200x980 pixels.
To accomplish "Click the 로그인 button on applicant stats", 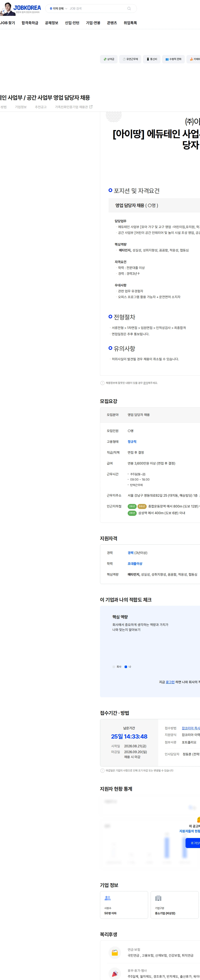I will pyautogui.click(x=193, y=843).
